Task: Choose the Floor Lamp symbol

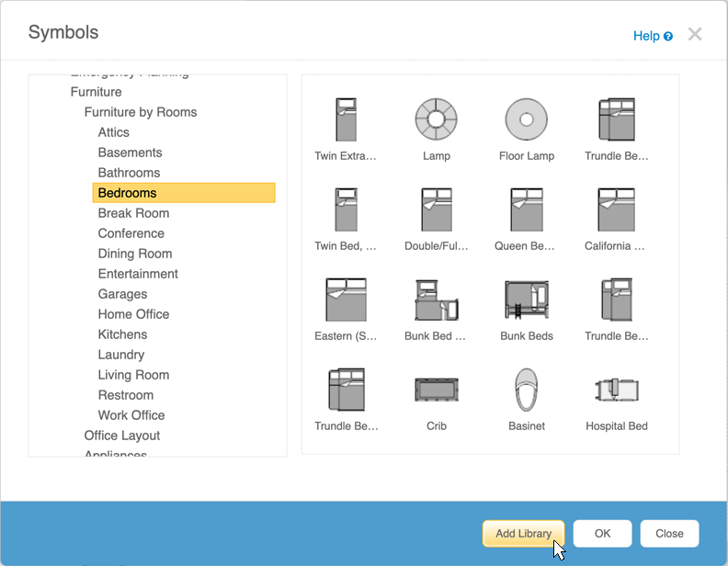Action: pyautogui.click(x=526, y=119)
